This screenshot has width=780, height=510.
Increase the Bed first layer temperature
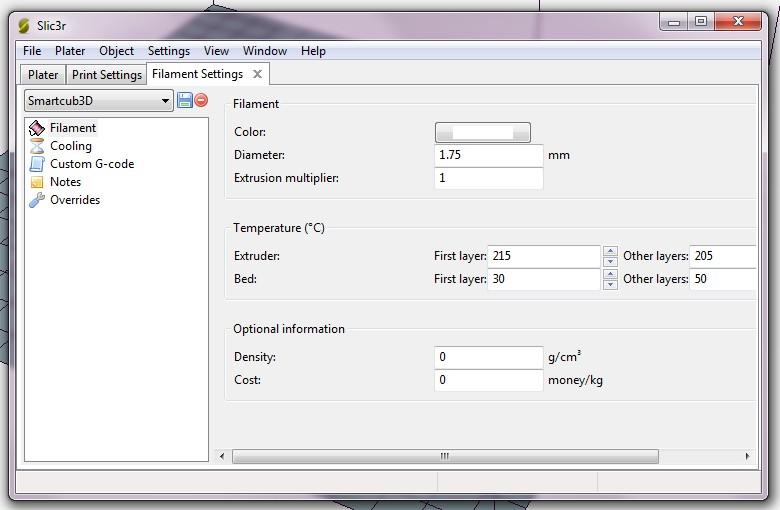pos(610,274)
